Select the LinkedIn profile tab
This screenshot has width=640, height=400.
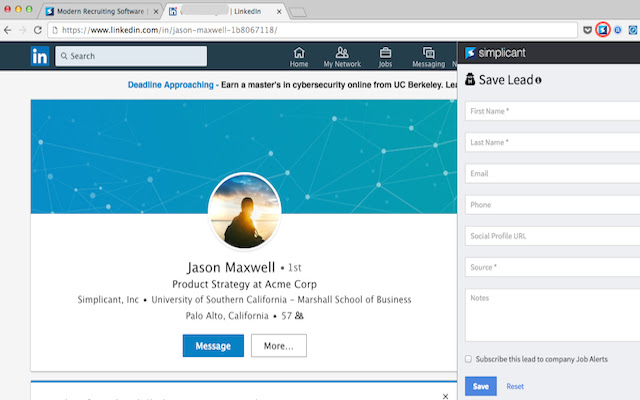click(226, 11)
